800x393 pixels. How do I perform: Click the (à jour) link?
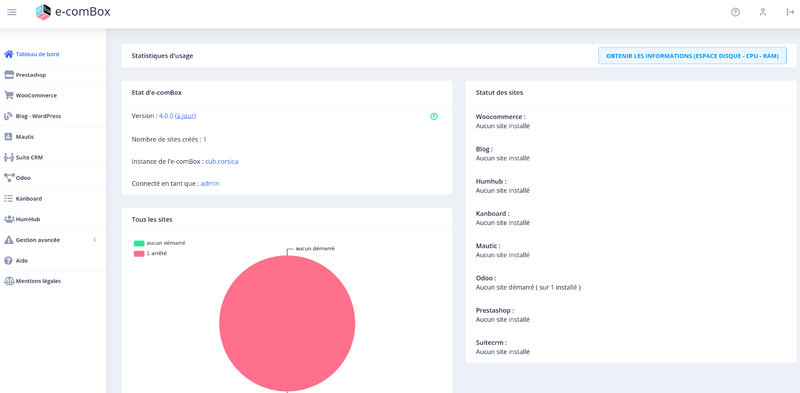pyautogui.click(x=185, y=116)
